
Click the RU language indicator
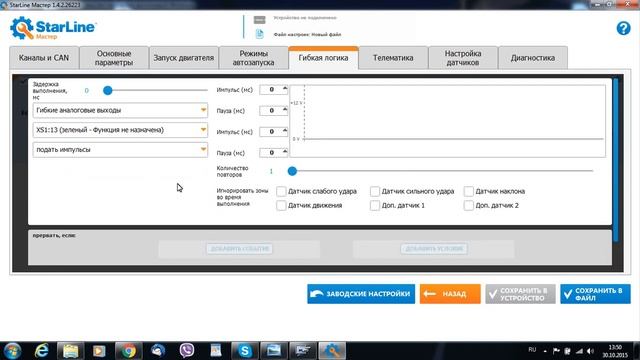click(x=532, y=350)
